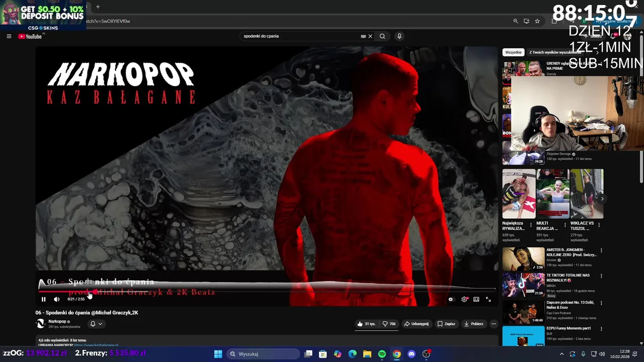Open the three-dot more actions under the video
644x362 pixels.
pyautogui.click(x=494, y=324)
